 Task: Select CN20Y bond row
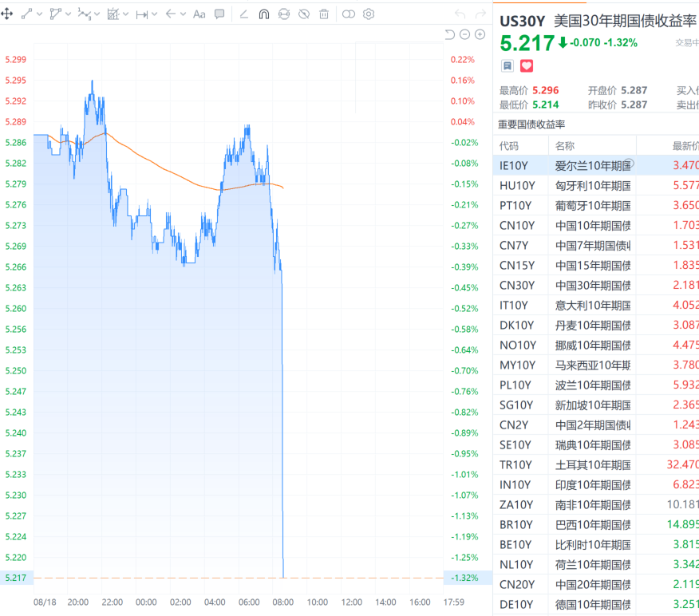point(596,584)
